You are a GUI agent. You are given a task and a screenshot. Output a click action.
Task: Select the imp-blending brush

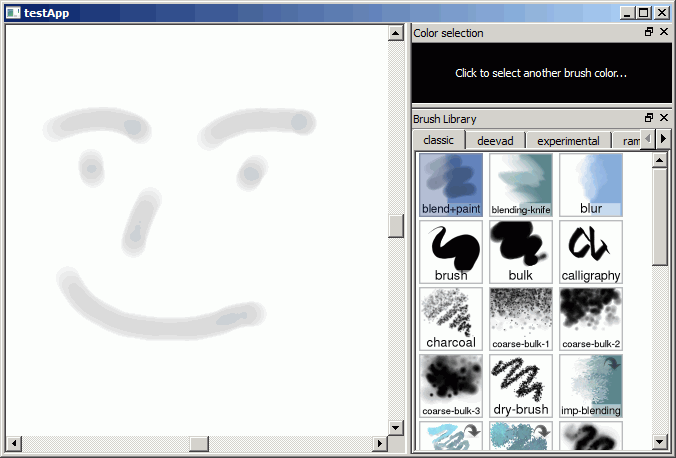pyautogui.click(x=591, y=386)
